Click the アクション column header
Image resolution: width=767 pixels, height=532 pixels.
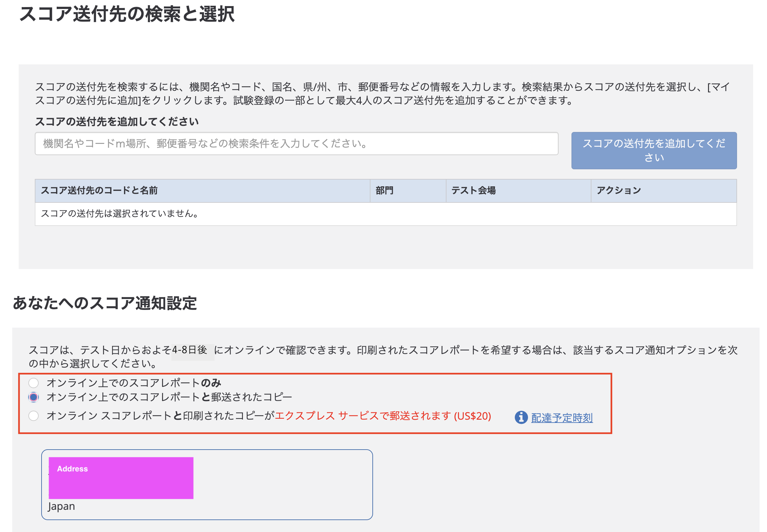(664, 191)
